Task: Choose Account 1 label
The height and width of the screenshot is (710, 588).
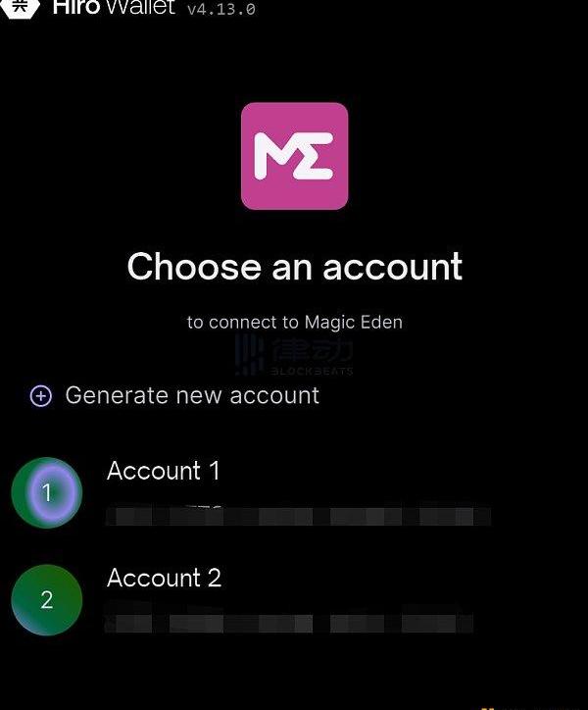Action: point(163,471)
